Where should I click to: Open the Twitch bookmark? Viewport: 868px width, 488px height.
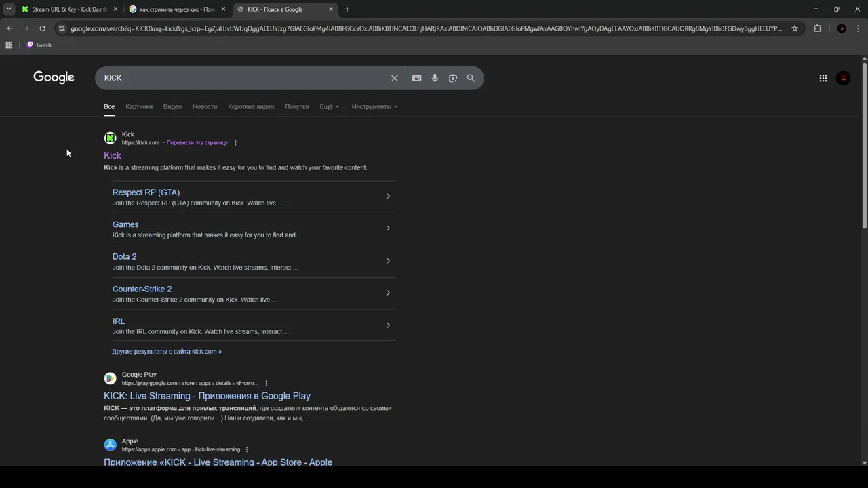(39, 45)
